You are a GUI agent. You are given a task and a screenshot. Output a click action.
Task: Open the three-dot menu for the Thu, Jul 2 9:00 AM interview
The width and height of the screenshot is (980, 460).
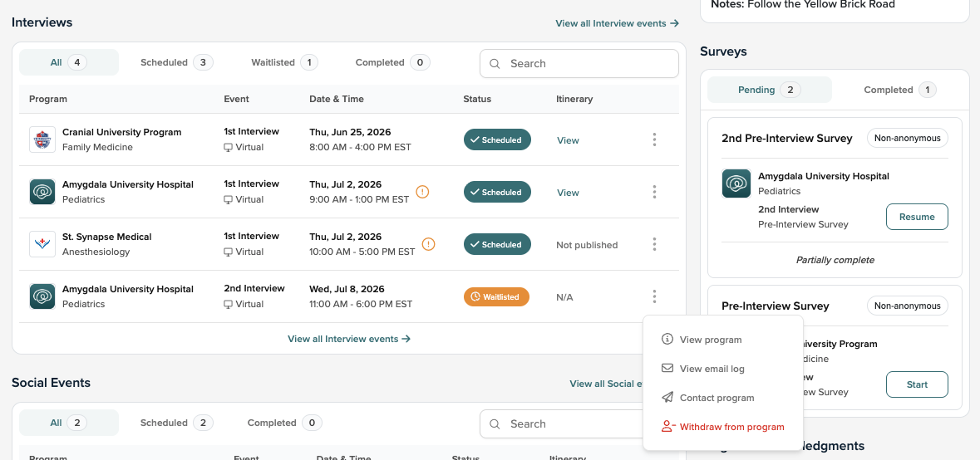pos(654,193)
